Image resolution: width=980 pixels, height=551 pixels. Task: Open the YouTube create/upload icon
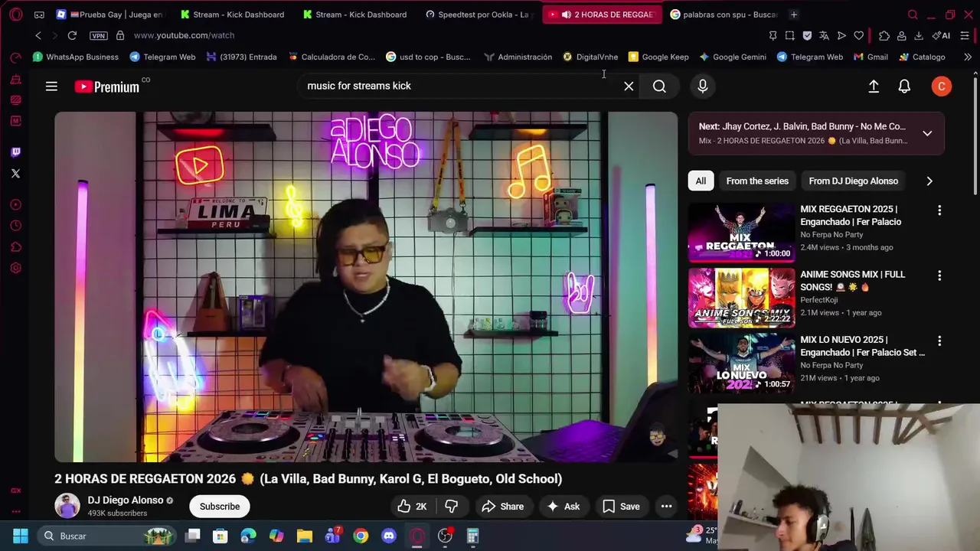pos(874,86)
